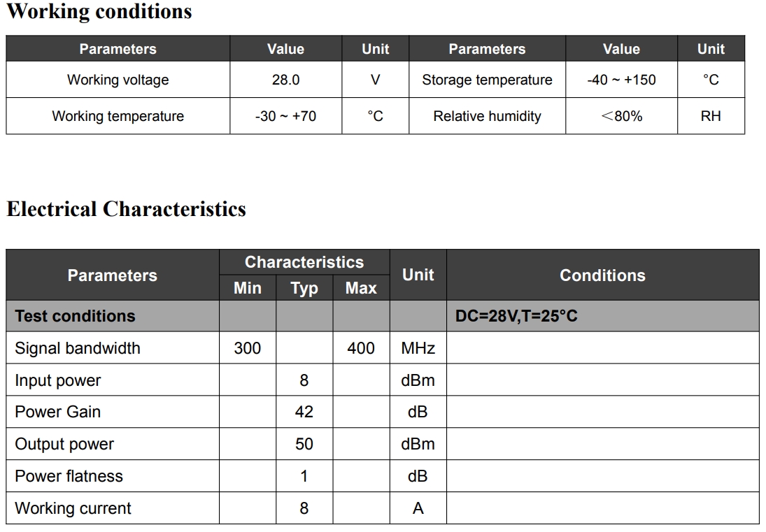Click the Power flatness row label
This screenshot has height=532, width=766.
pos(69,476)
